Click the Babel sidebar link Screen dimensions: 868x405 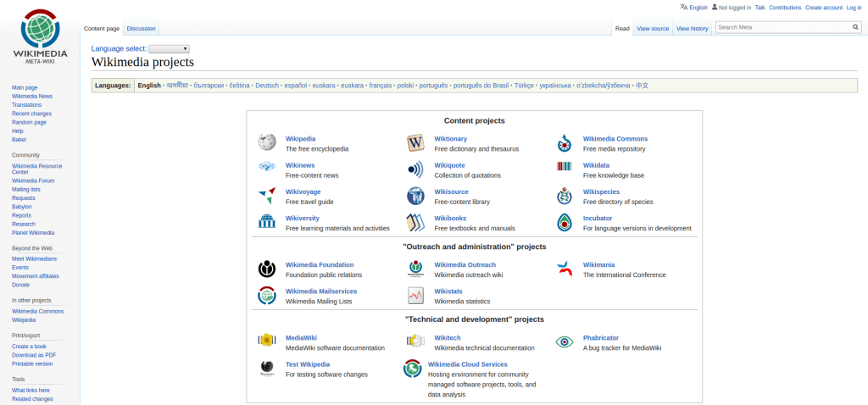pyautogui.click(x=19, y=140)
